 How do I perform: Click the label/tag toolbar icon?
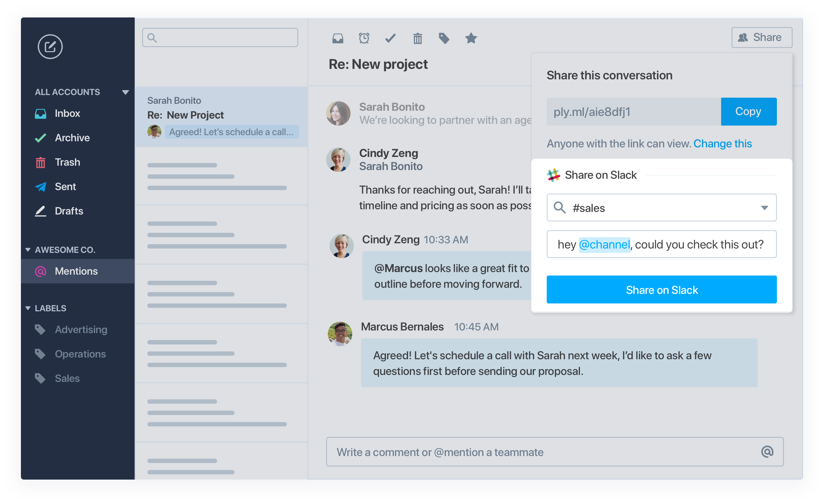pos(443,38)
